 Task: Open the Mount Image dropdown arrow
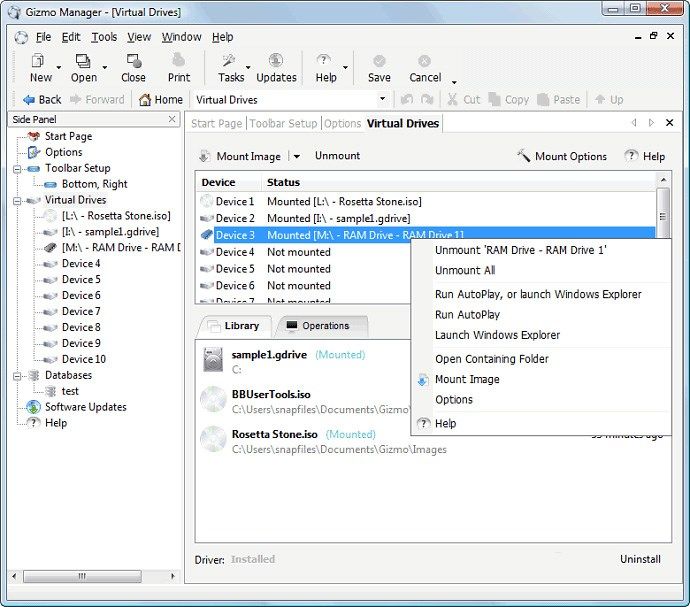(297, 156)
